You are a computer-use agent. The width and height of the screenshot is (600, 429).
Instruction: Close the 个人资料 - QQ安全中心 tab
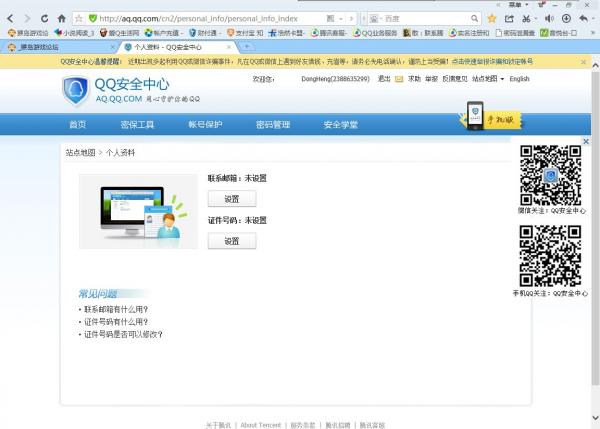coord(229,47)
